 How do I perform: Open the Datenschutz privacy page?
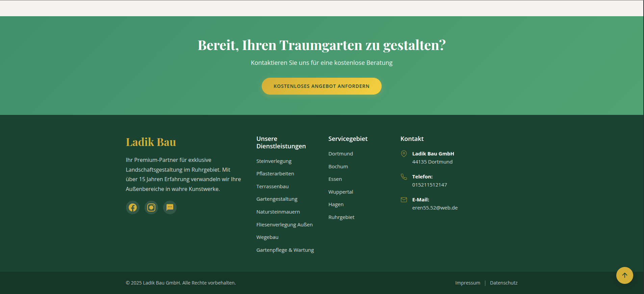(504, 283)
